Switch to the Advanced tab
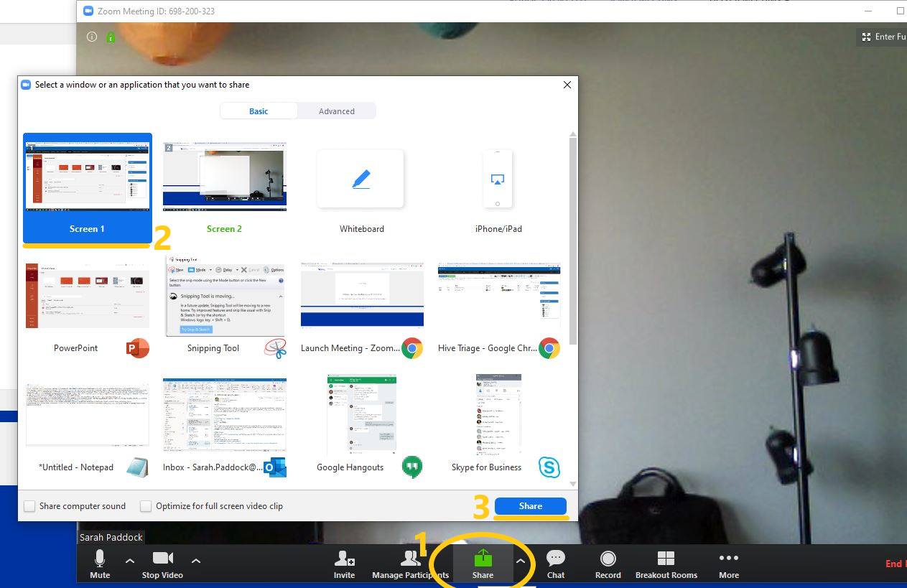Image resolution: width=907 pixels, height=588 pixels. [337, 111]
